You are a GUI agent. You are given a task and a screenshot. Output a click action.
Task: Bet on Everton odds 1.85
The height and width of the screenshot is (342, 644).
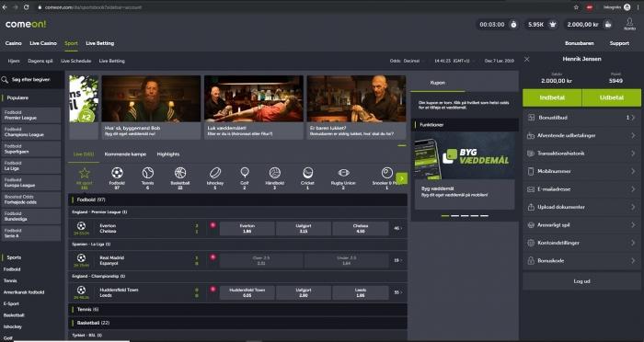click(247, 228)
